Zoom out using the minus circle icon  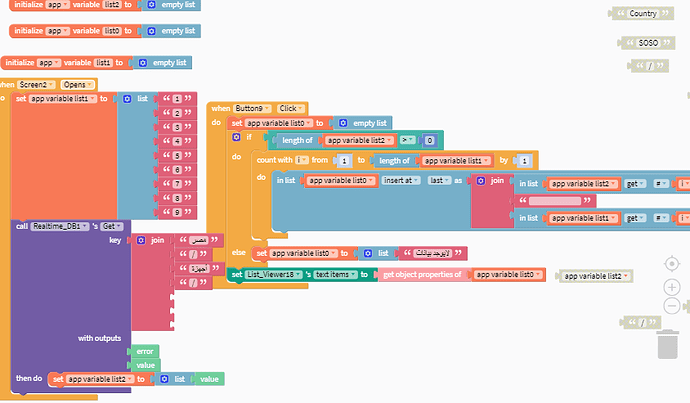672,306
